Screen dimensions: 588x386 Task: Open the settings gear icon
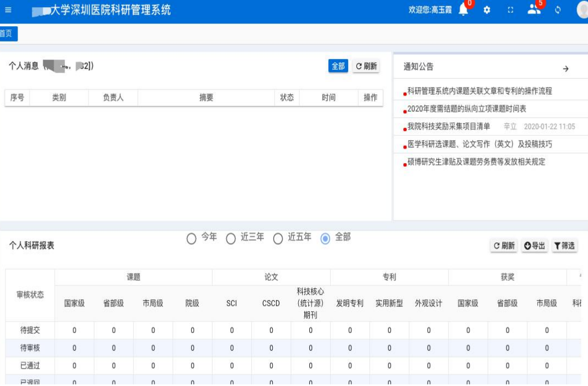tap(487, 10)
